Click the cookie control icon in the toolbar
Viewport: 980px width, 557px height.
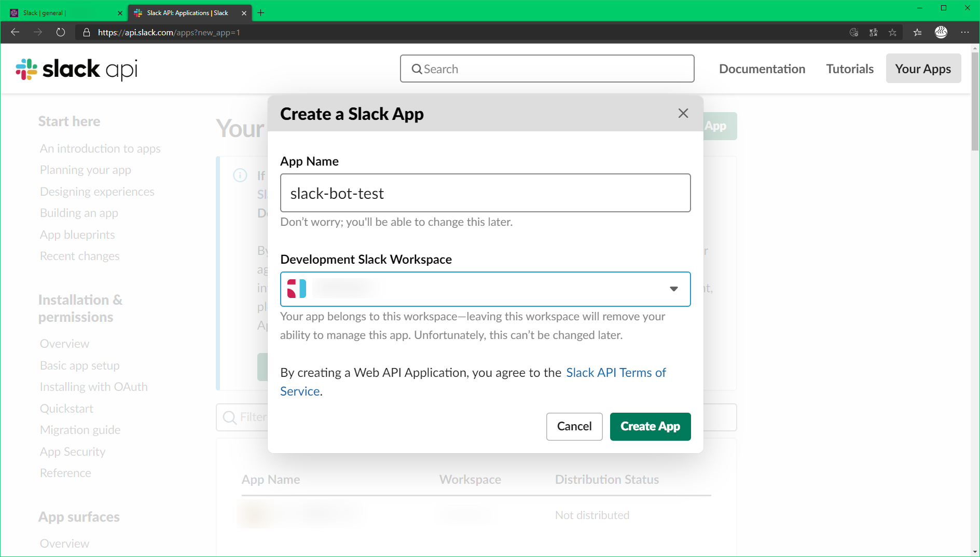coord(854,32)
